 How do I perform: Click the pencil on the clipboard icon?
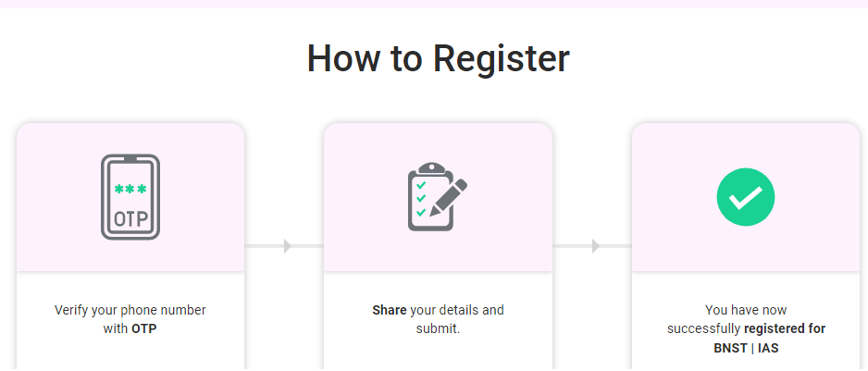tap(450, 195)
